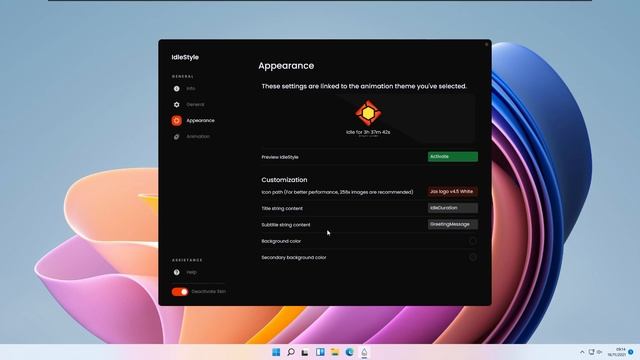This screenshot has height=360, width=640.
Task: Click the General gear icon in sidebar
Action: tap(176, 104)
